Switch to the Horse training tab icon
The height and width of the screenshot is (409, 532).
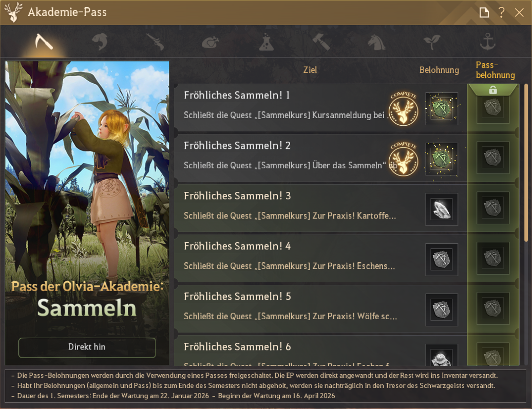(376, 42)
